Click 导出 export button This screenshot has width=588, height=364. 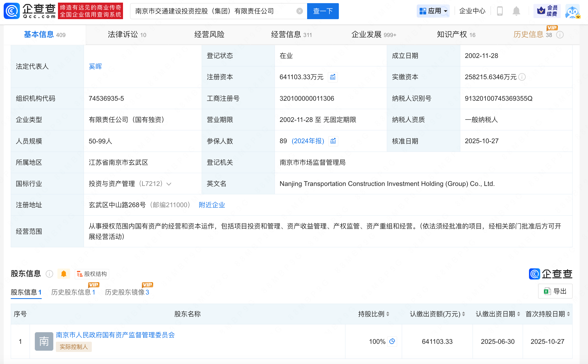(555, 291)
